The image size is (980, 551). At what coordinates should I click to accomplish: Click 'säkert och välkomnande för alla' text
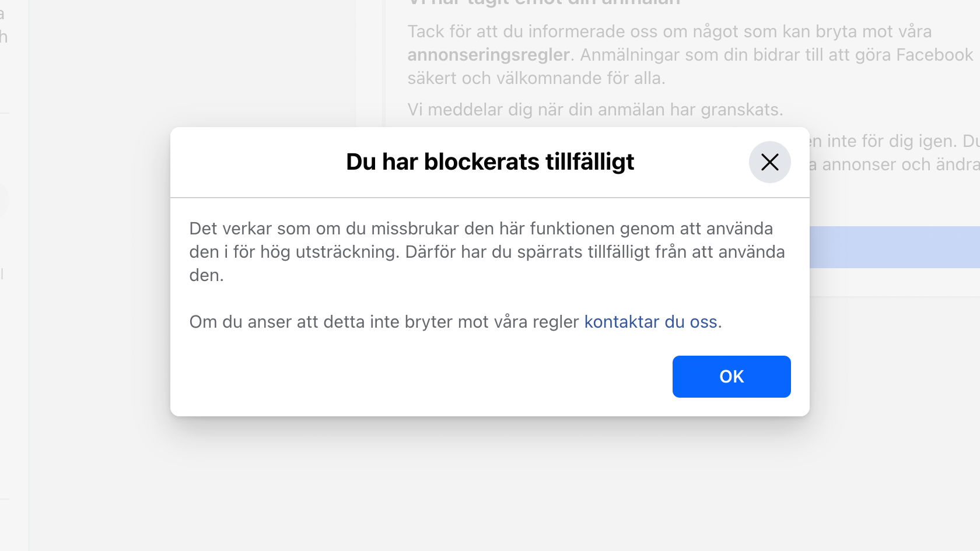536,78
